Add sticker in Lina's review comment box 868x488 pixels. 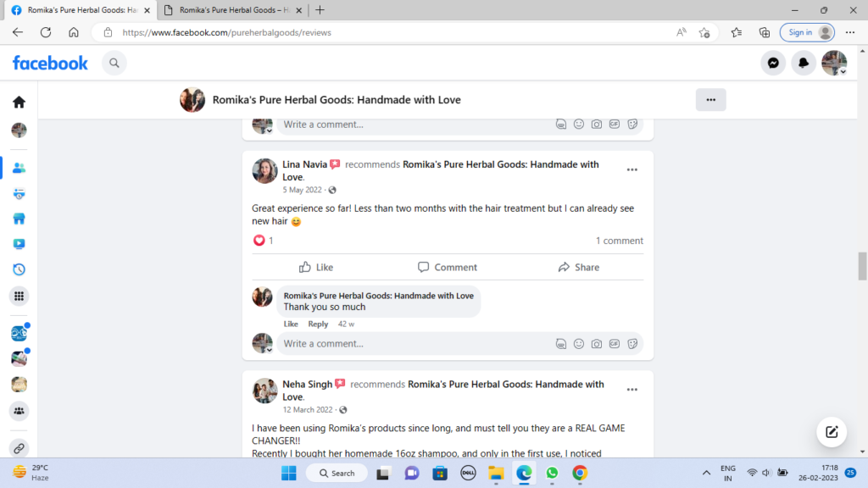point(632,344)
